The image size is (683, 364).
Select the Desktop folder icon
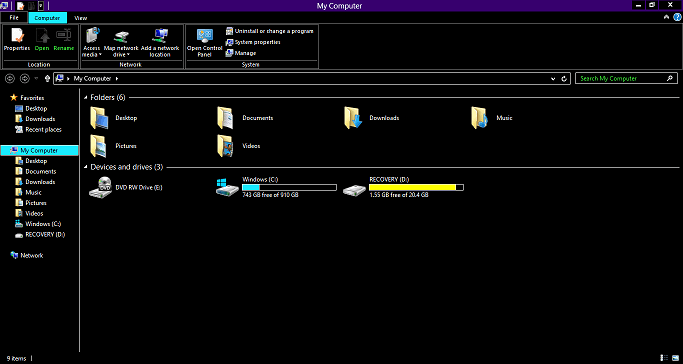point(99,118)
